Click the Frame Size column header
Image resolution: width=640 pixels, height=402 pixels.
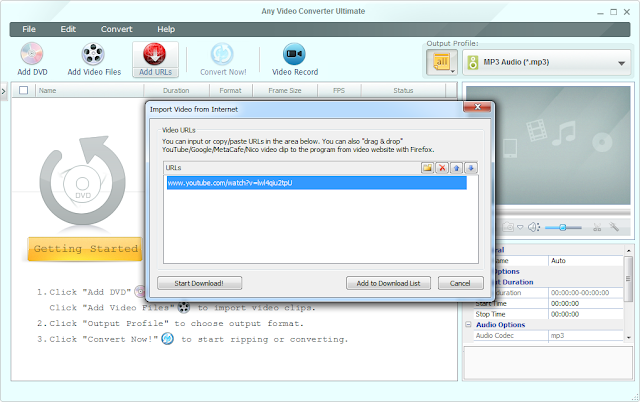[x=285, y=90]
